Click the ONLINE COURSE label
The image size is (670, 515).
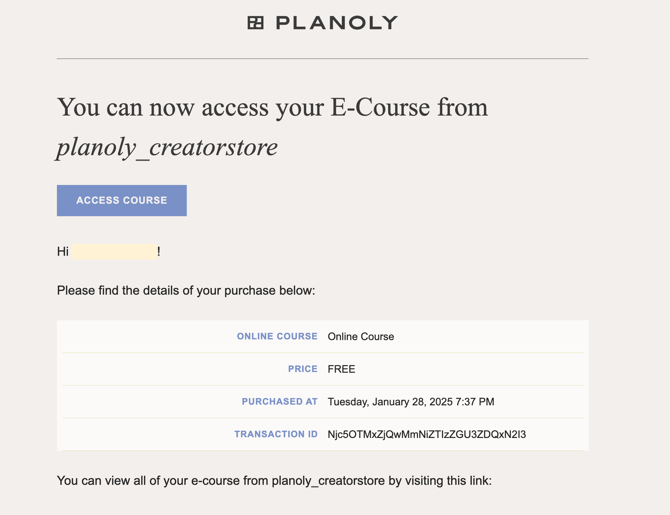point(277,337)
